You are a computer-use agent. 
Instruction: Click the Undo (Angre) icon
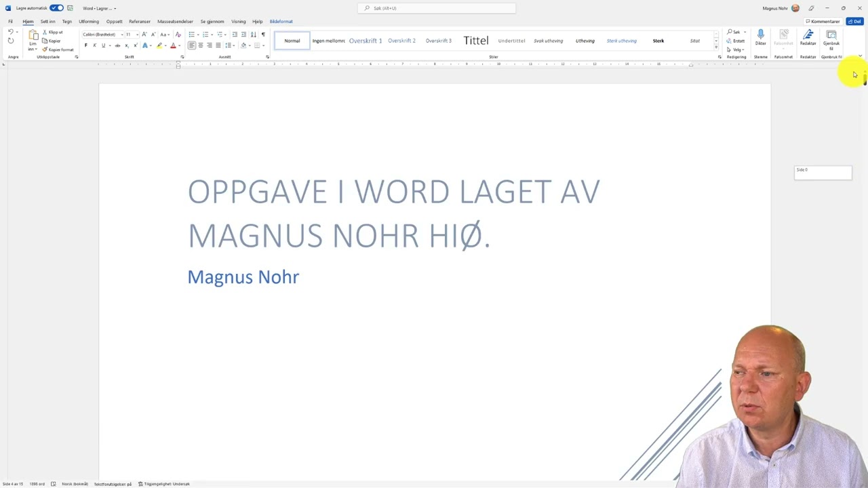point(10,32)
